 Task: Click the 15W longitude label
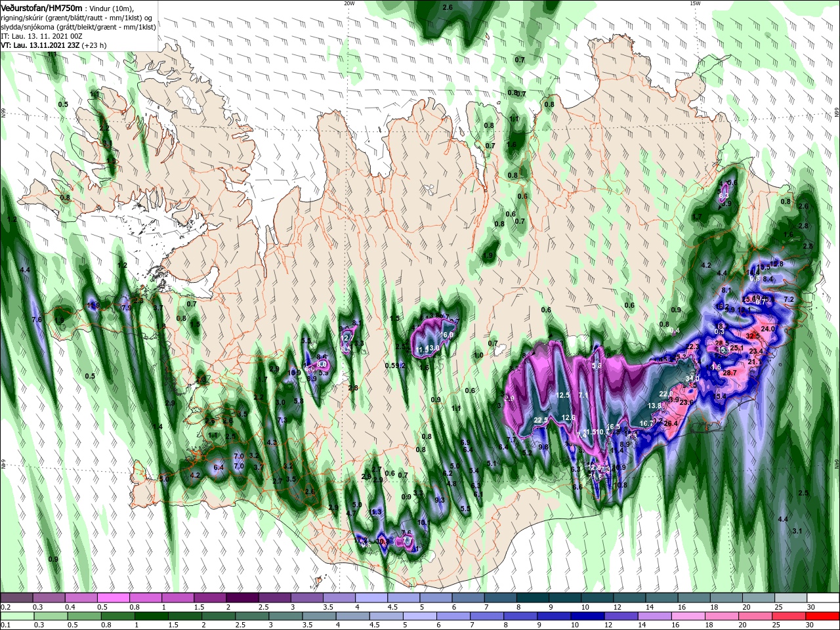tap(695, 3)
